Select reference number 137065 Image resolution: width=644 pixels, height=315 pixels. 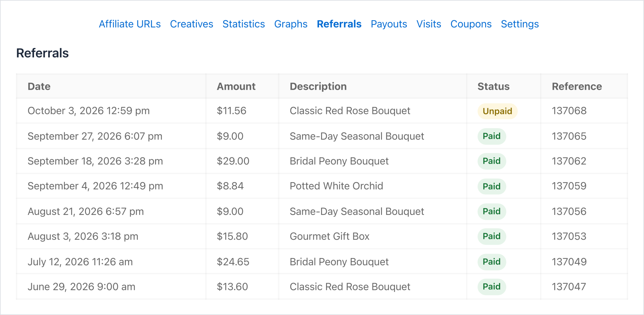click(x=569, y=136)
